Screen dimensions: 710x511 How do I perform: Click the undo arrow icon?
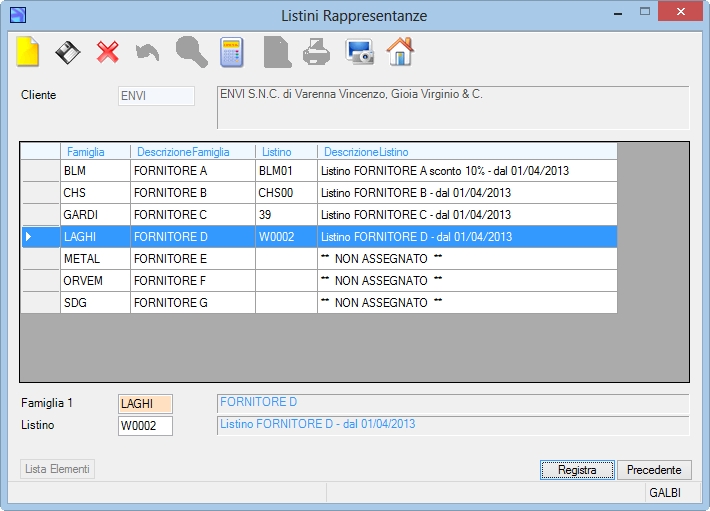(148, 53)
